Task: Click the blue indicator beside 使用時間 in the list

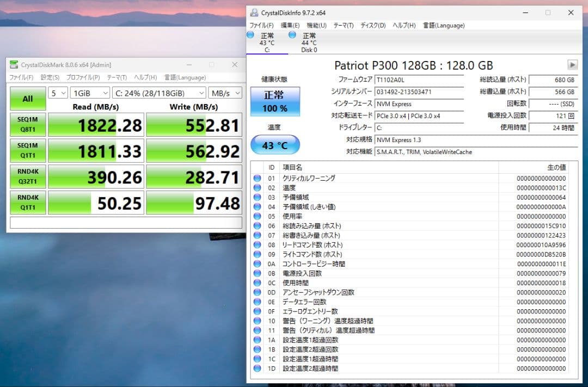Action: [256, 282]
